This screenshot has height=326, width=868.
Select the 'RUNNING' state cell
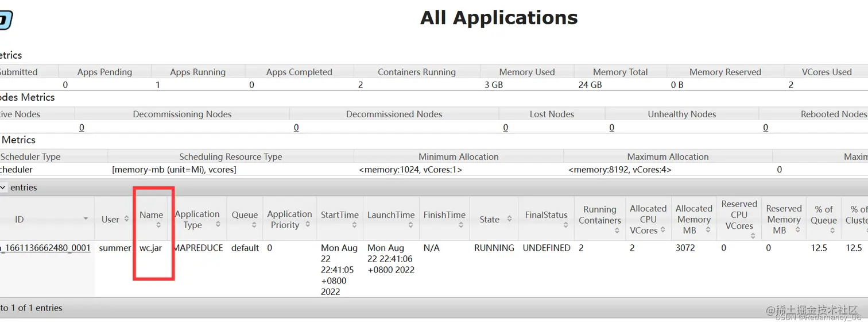pos(494,248)
